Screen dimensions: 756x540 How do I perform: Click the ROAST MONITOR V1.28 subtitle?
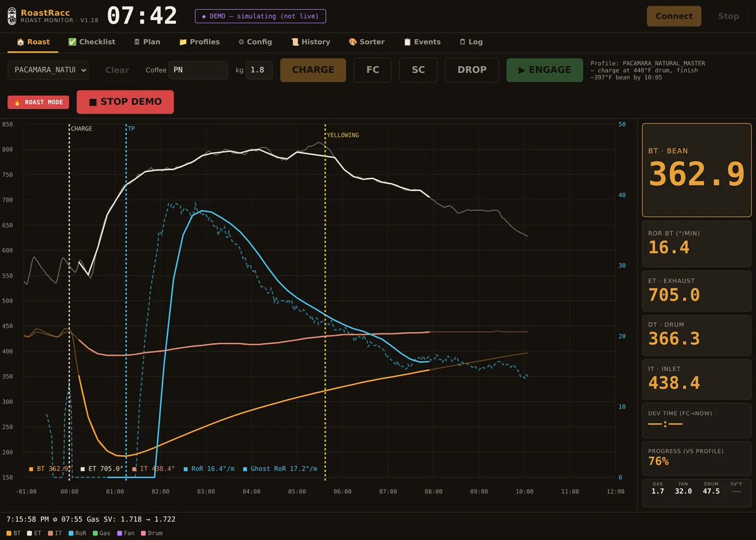pyautogui.click(x=59, y=20)
